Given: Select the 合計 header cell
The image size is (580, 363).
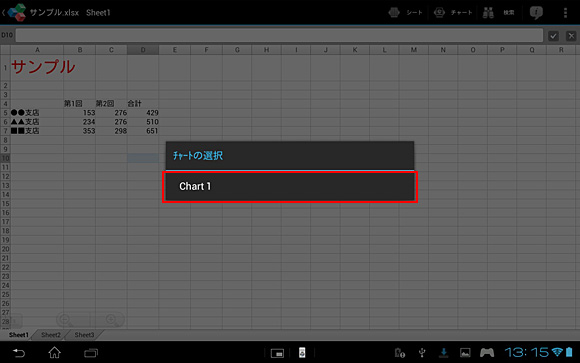Looking at the screenshot, I should [x=143, y=104].
